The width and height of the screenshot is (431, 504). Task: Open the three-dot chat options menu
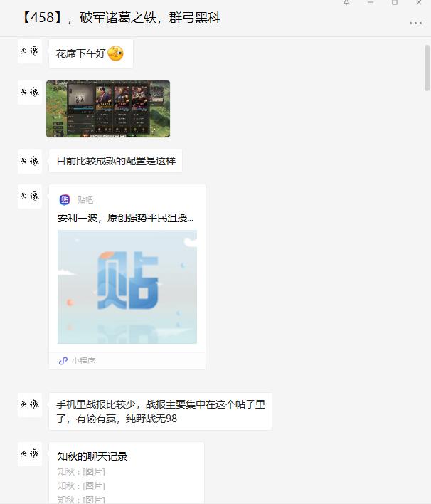coord(415,23)
